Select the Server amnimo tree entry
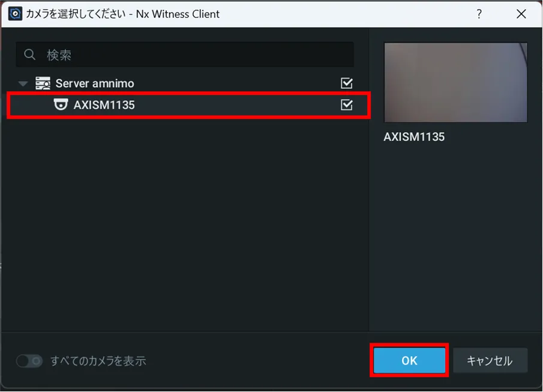Image resolution: width=543 pixels, height=392 pixels. (x=95, y=83)
